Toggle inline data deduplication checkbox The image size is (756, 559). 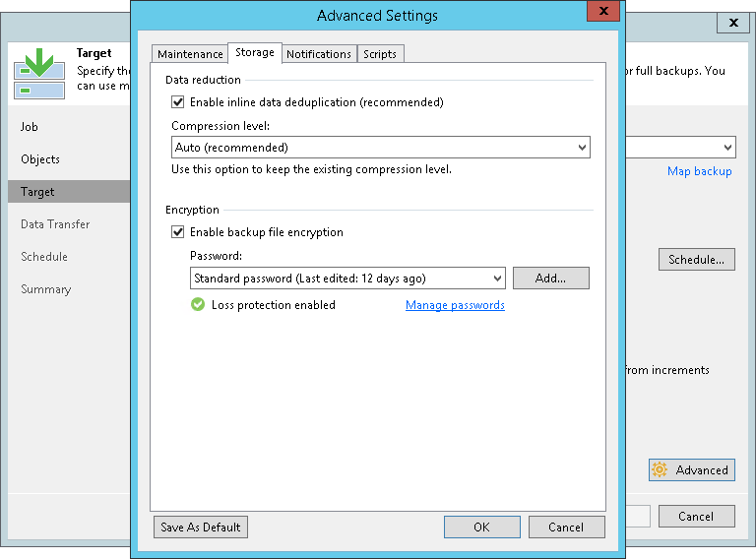[x=178, y=102]
